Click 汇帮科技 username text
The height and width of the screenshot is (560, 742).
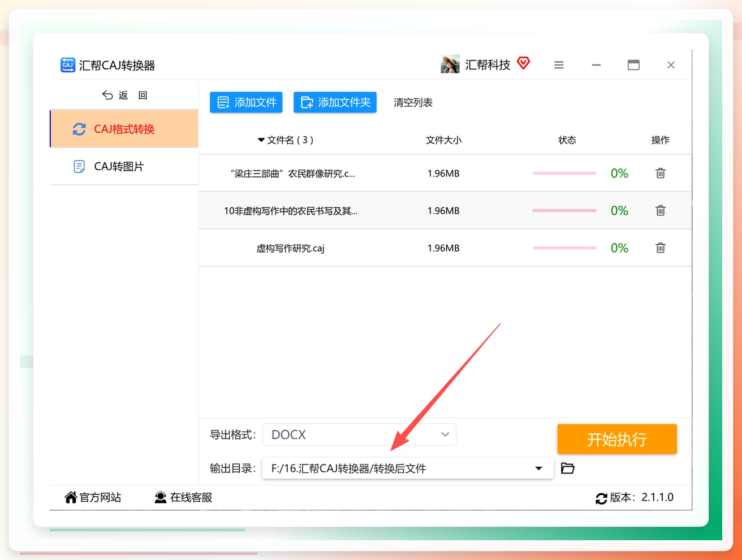point(488,65)
